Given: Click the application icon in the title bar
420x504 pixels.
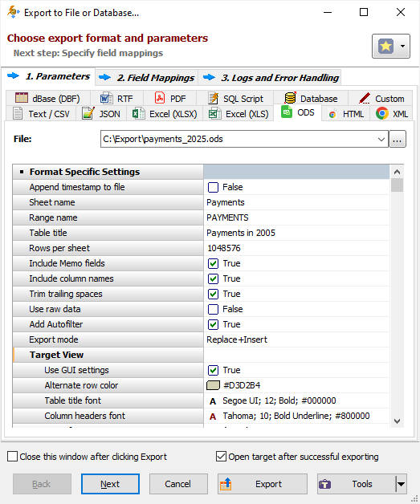Looking at the screenshot, I should point(13,12).
